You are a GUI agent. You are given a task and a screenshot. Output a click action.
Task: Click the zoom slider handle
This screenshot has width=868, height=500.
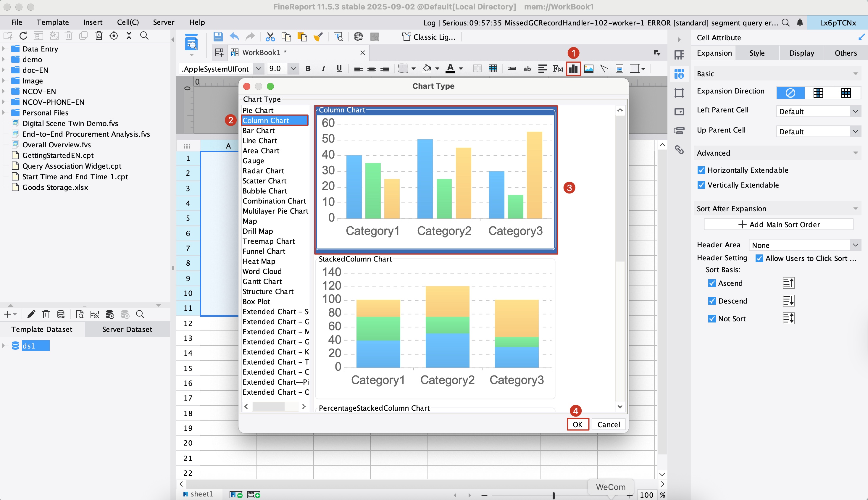pyautogui.click(x=554, y=495)
